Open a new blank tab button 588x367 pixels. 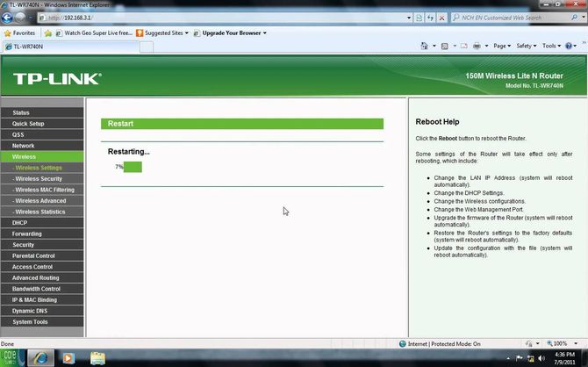pyautogui.click(x=147, y=47)
